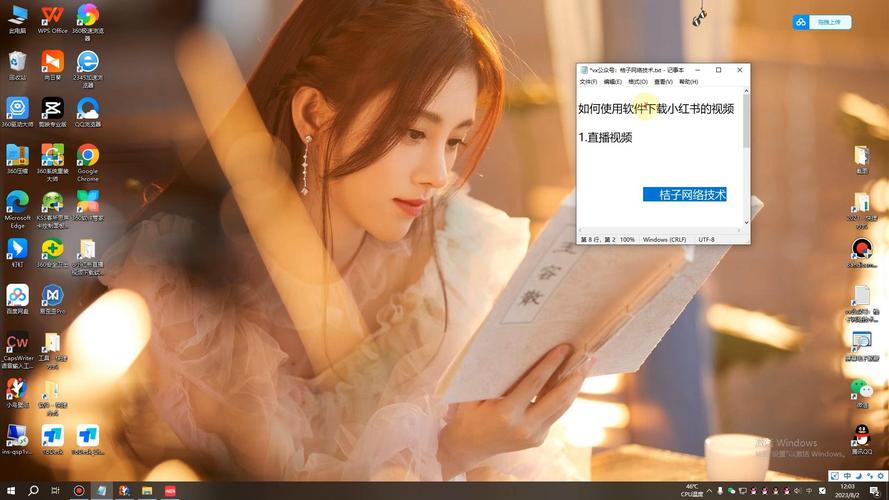The height and width of the screenshot is (500, 889).
Task: Open the WeChat icon on right side
Action: pos(861,388)
